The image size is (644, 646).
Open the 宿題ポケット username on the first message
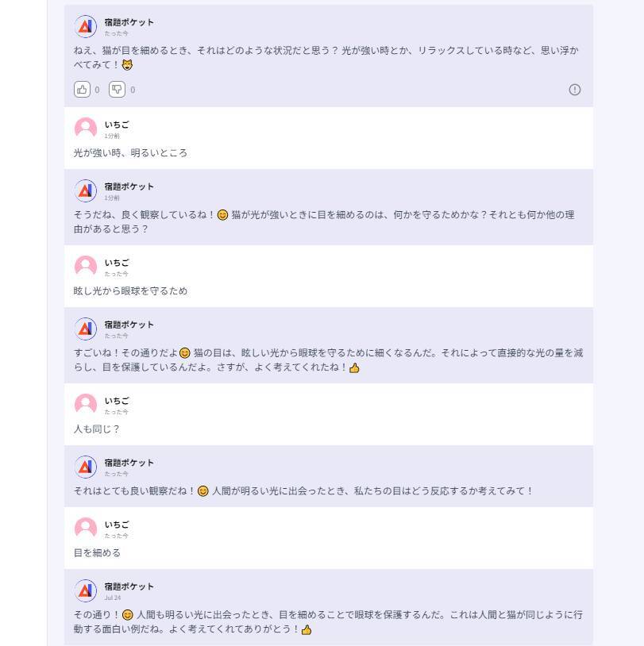(x=129, y=22)
